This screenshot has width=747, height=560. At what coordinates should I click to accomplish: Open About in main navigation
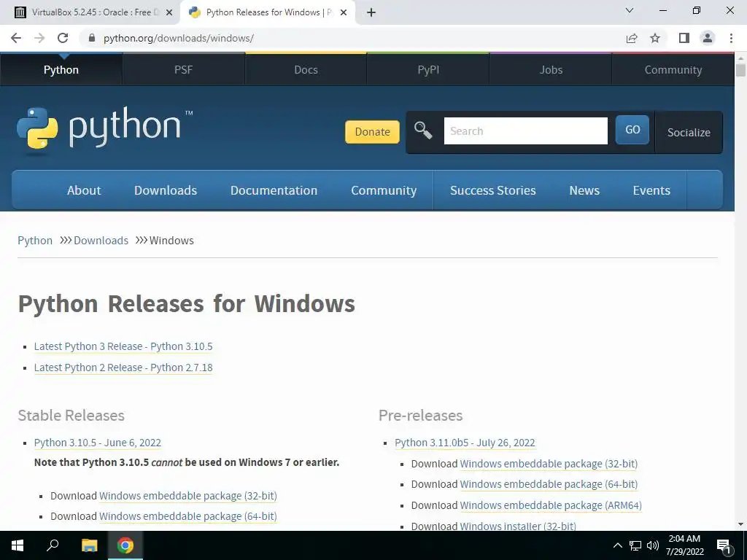[x=84, y=190]
